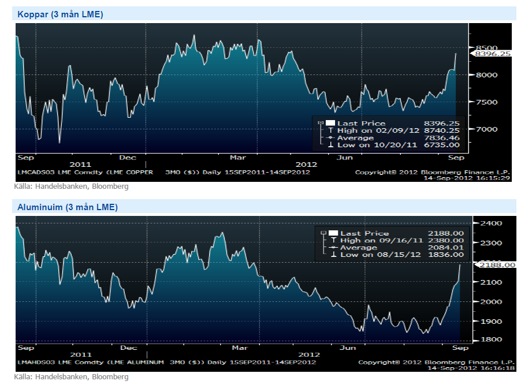
Task: Click the Källa source text under aluminium chart
Action: (x=71, y=377)
